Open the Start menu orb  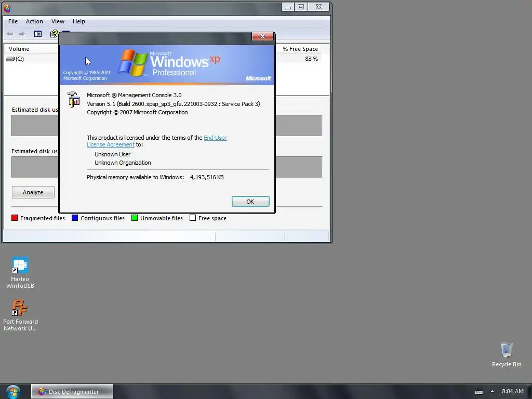point(13,392)
